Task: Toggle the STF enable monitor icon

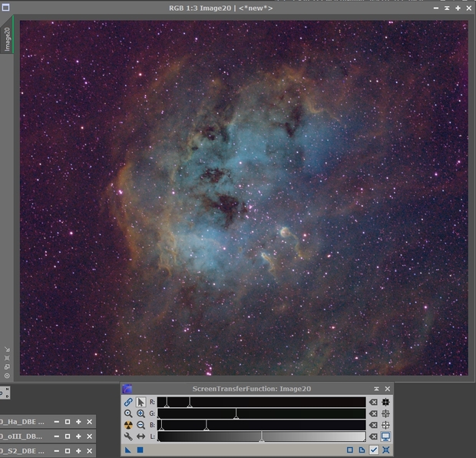Action: coord(385,436)
